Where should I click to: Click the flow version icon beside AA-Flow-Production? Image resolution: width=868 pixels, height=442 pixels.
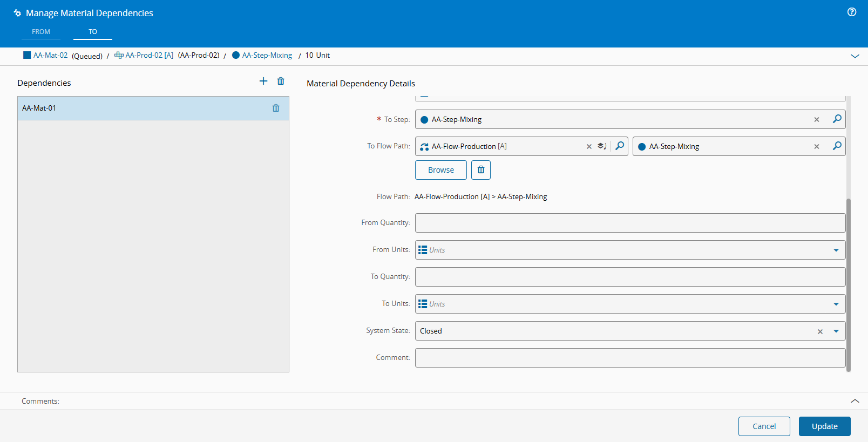click(602, 146)
